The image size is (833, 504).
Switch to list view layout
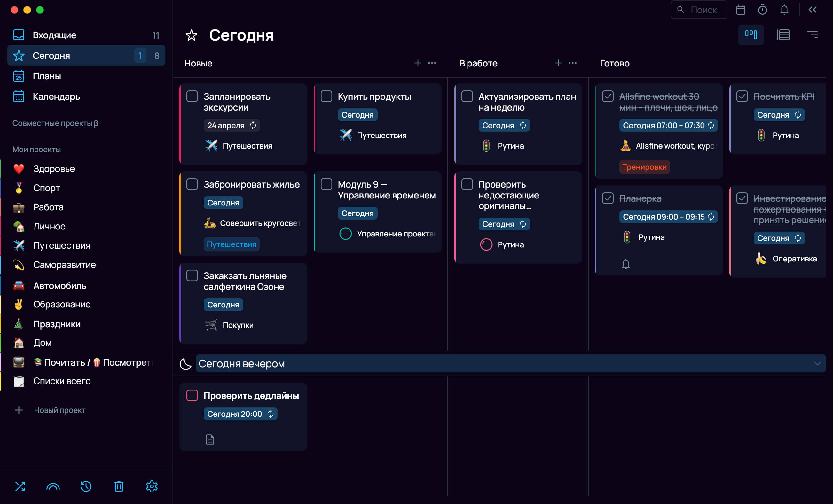point(782,35)
